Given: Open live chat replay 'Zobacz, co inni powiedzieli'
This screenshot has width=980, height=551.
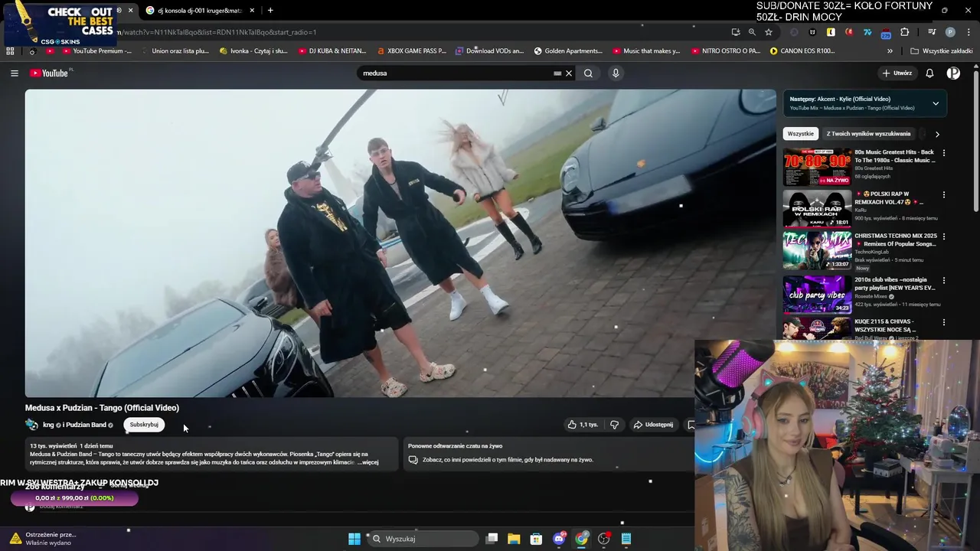Looking at the screenshot, I should click(508, 460).
